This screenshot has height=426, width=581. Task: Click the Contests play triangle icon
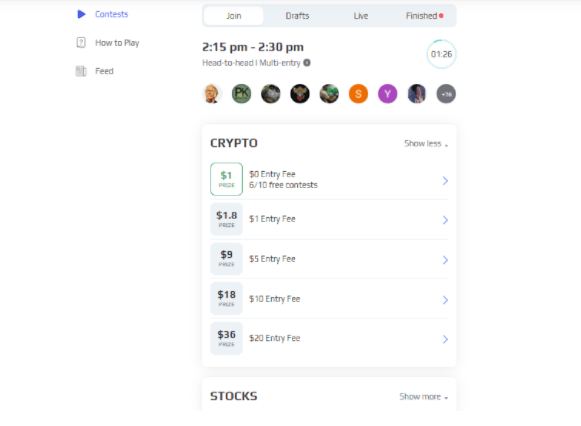pos(81,14)
